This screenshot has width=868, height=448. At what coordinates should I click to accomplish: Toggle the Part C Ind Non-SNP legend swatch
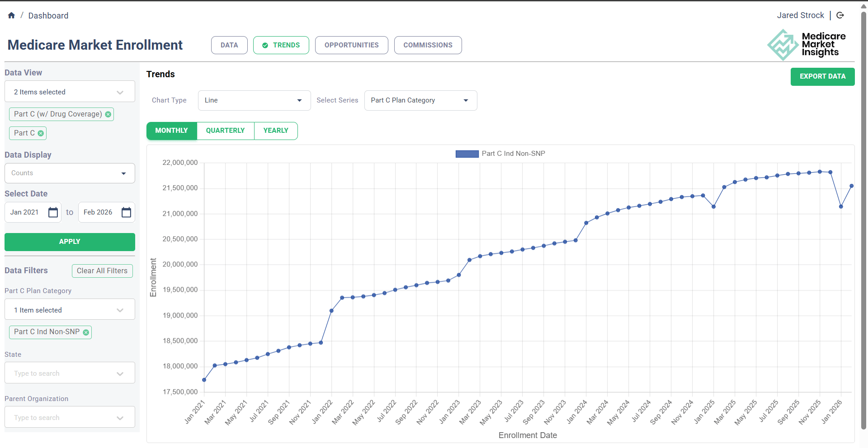click(x=467, y=154)
